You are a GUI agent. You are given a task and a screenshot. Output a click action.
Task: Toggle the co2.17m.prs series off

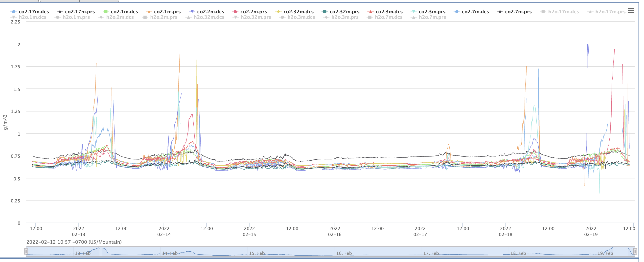(x=79, y=12)
